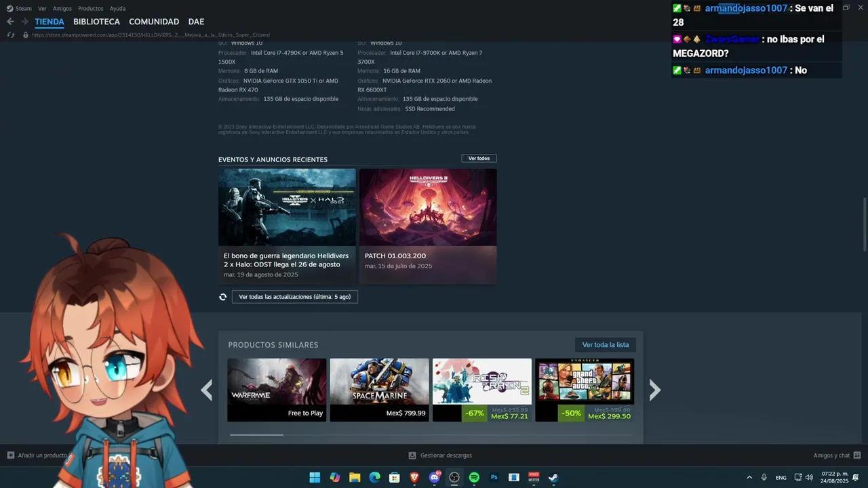Open Warframe similar product card
The width and height of the screenshot is (868, 488).
click(277, 390)
